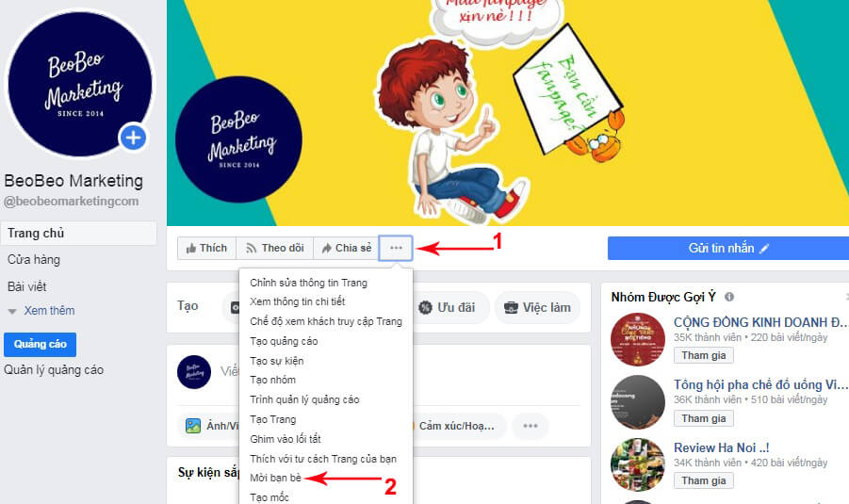The height and width of the screenshot is (504, 849).
Task: Join the Review Ha Noi group with Tham gia
Action: pyautogui.click(x=703, y=480)
